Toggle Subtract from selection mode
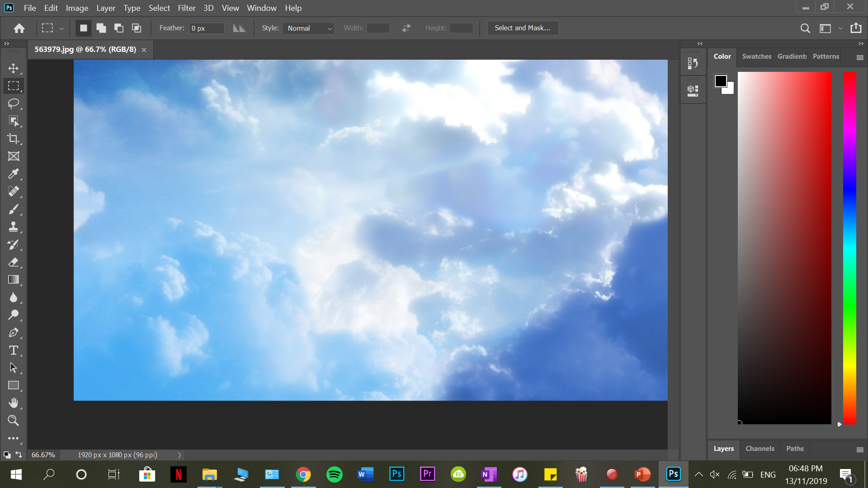Screen dimensions: 868x488 point(118,28)
